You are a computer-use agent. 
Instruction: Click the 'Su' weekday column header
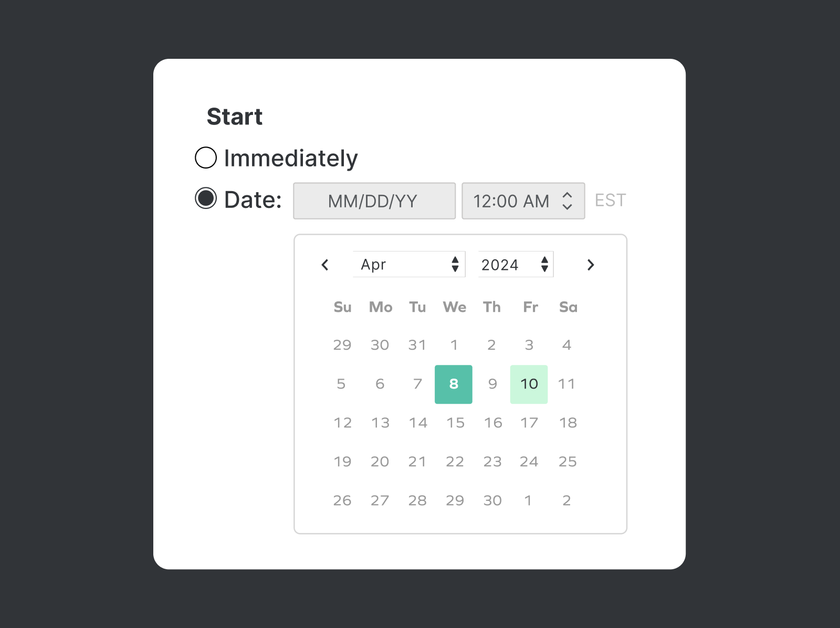coord(342,308)
